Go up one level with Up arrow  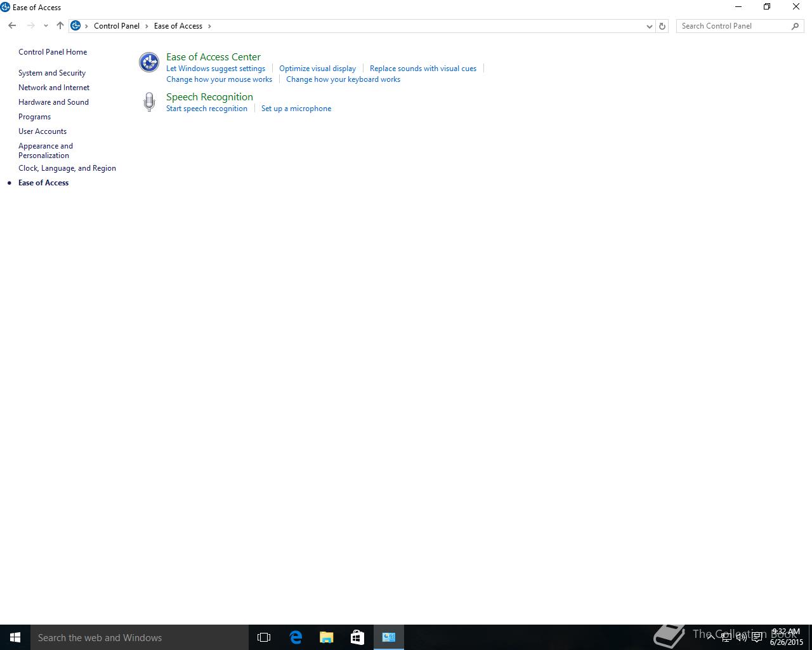(60, 26)
